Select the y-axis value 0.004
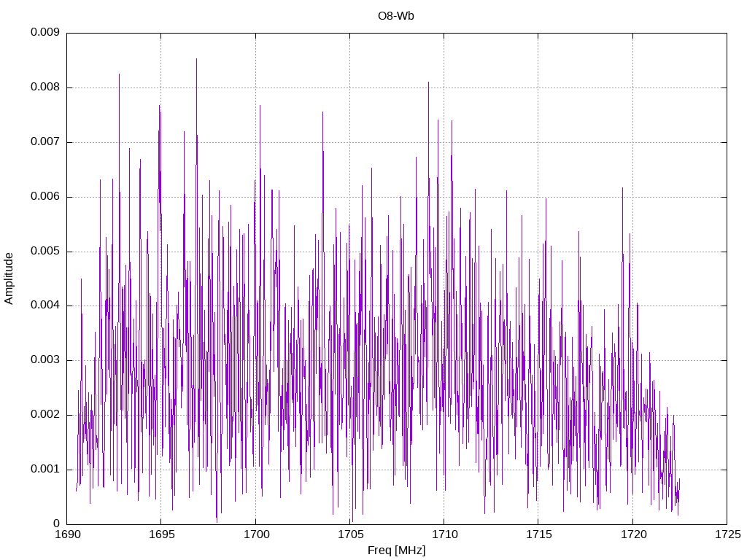 [x=45, y=306]
